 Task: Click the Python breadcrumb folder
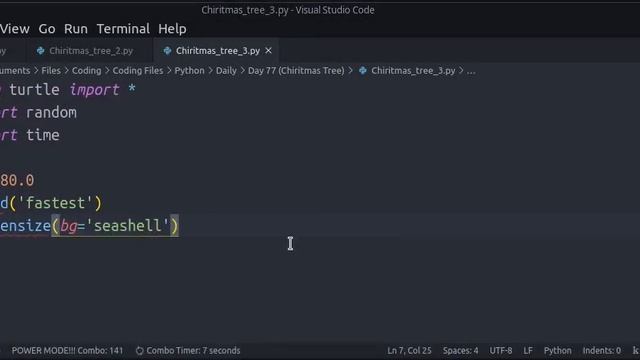[189, 71]
